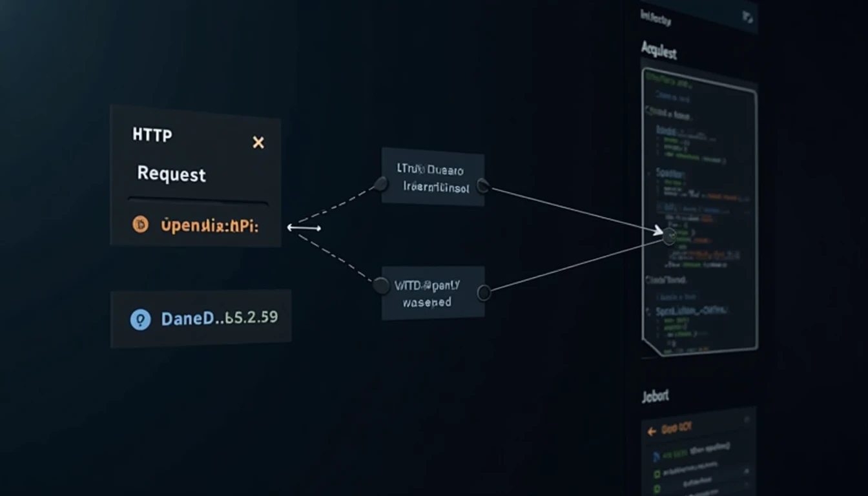Click the OpenAI API credential label text

210,227
